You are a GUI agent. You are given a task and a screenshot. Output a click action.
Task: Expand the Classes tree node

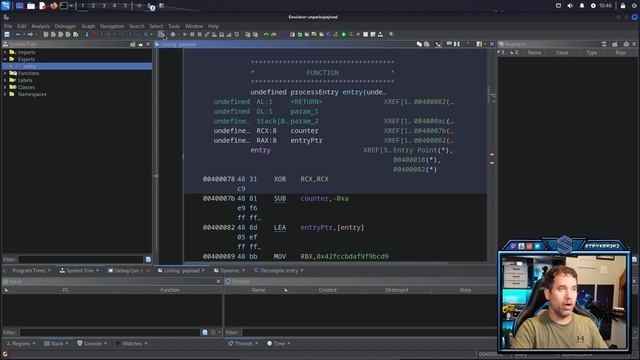point(5,87)
